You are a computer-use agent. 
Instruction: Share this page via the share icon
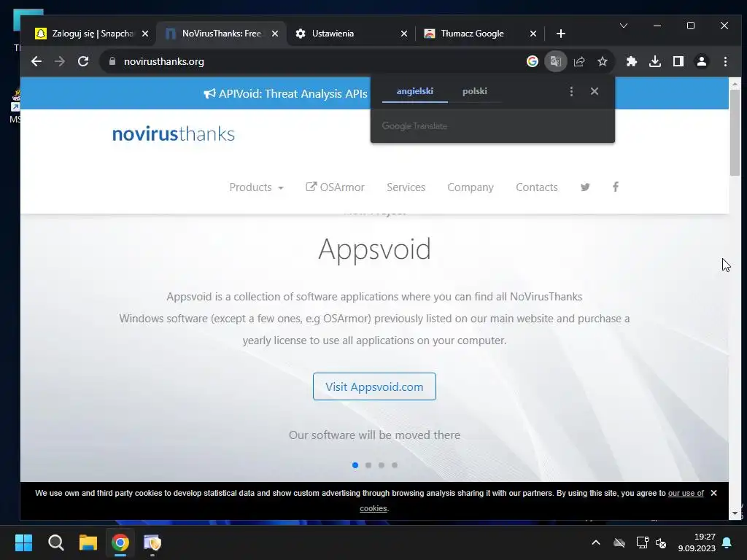click(579, 61)
